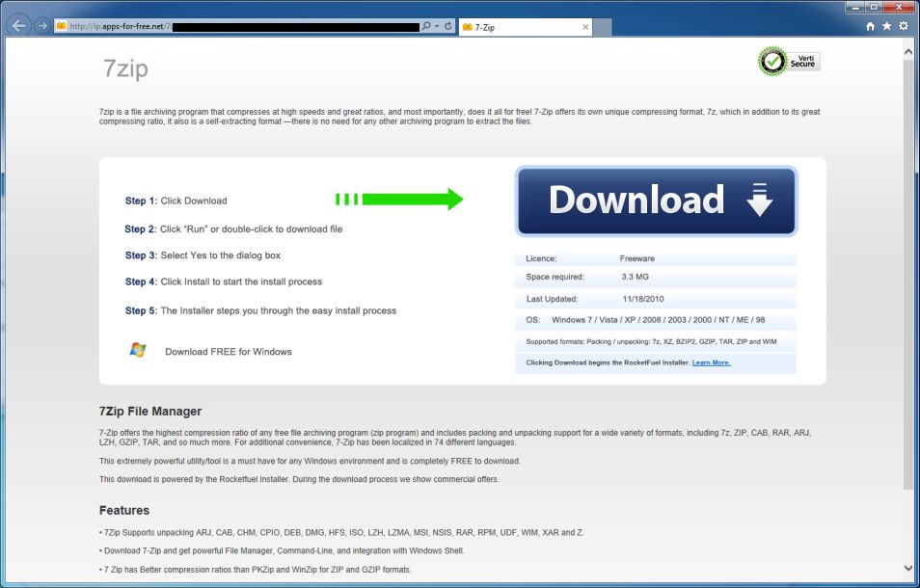Screen dimensions: 920x588
Task: Click the Download FREE for Windows text
Action: click(229, 352)
